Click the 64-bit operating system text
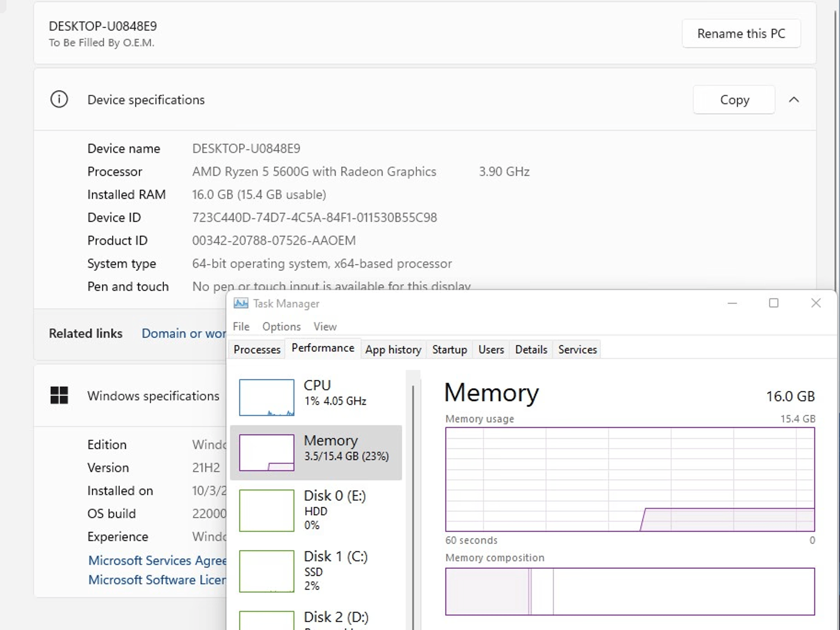The image size is (840, 630). pyautogui.click(x=322, y=263)
